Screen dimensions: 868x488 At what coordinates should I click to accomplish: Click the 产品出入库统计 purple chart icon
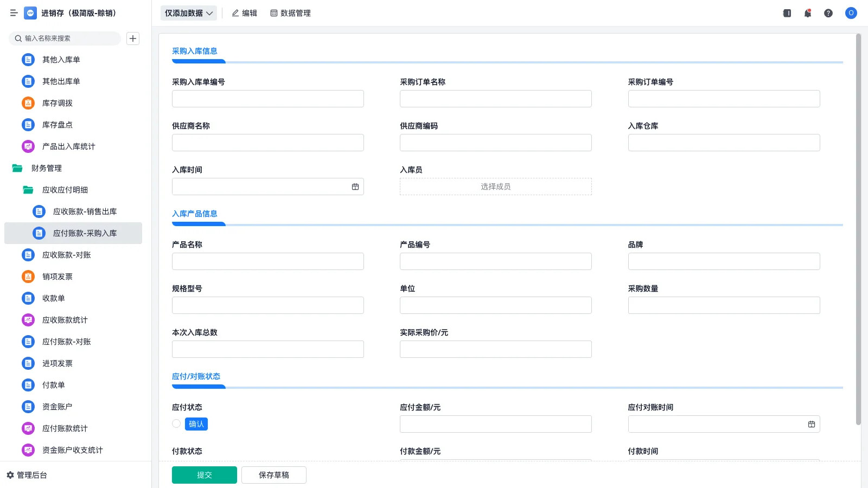tap(28, 146)
